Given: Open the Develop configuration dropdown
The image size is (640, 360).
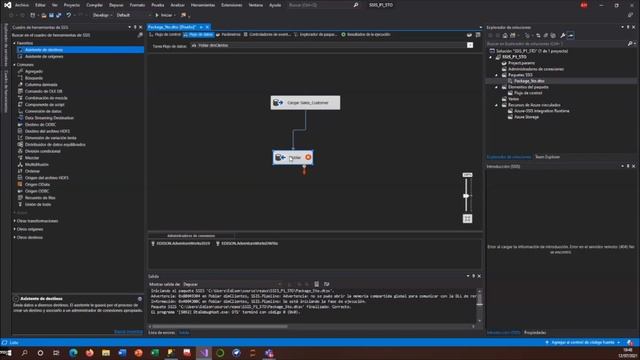Looking at the screenshot, I should point(102,15).
